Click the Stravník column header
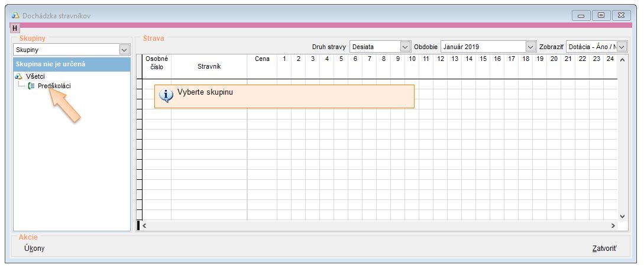This screenshot has width=644, height=271. 209,67
